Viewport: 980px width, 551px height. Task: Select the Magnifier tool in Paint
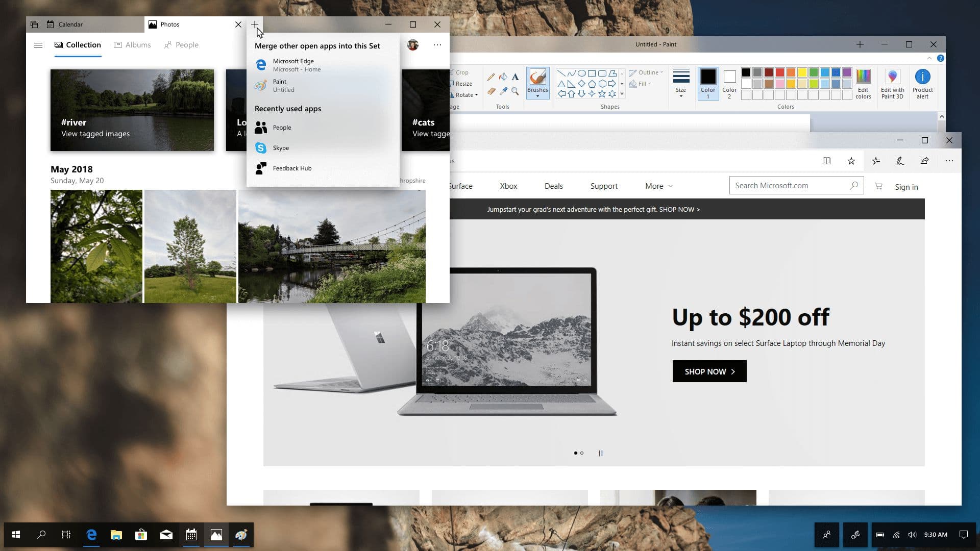pyautogui.click(x=515, y=91)
